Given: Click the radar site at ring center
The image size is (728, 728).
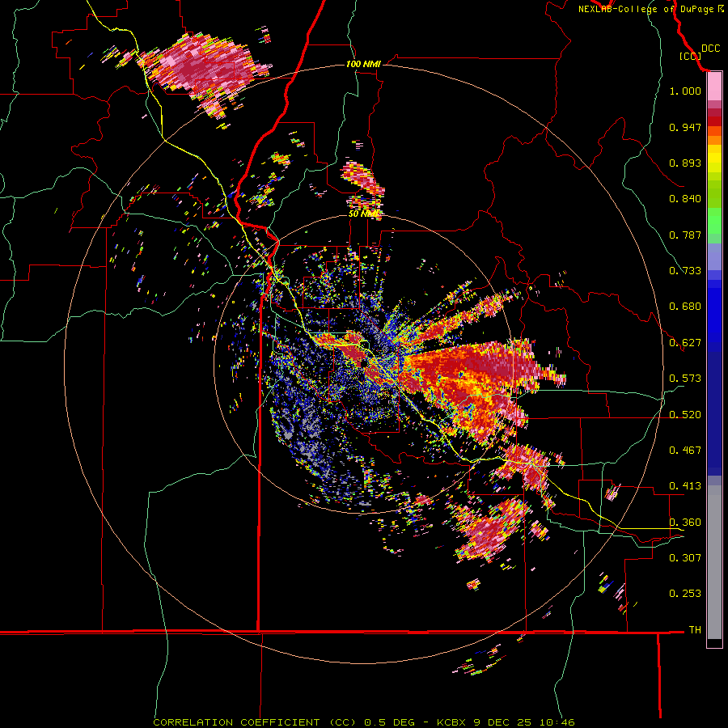Looking at the screenshot, I should [x=363, y=363].
